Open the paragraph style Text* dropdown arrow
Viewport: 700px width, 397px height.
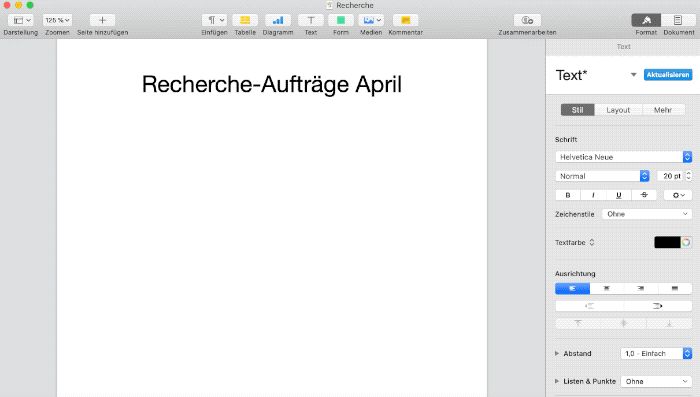click(633, 75)
